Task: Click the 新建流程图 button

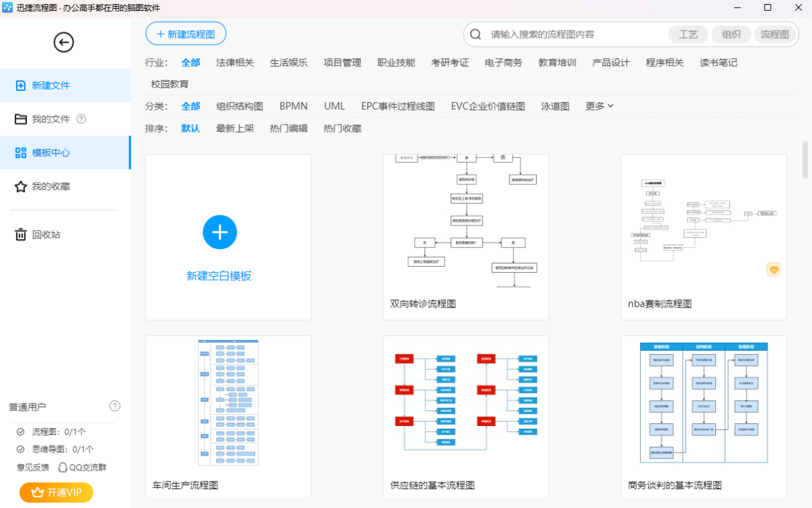Action: click(x=185, y=33)
